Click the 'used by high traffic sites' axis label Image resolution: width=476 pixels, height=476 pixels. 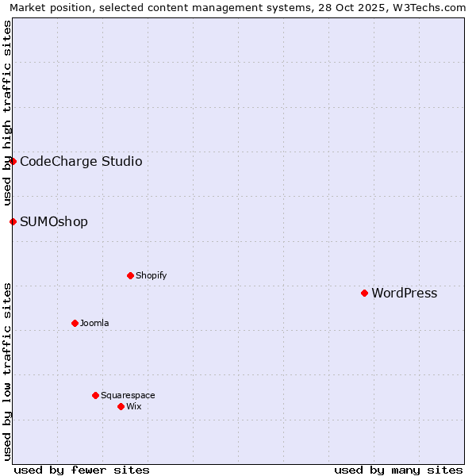coord(7,111)
